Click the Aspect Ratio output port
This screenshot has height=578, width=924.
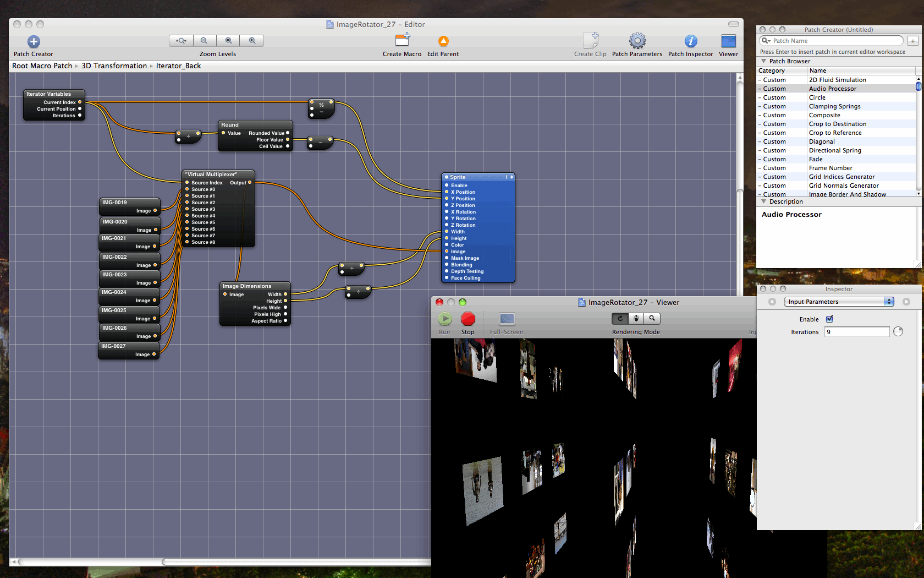point(285,321)
